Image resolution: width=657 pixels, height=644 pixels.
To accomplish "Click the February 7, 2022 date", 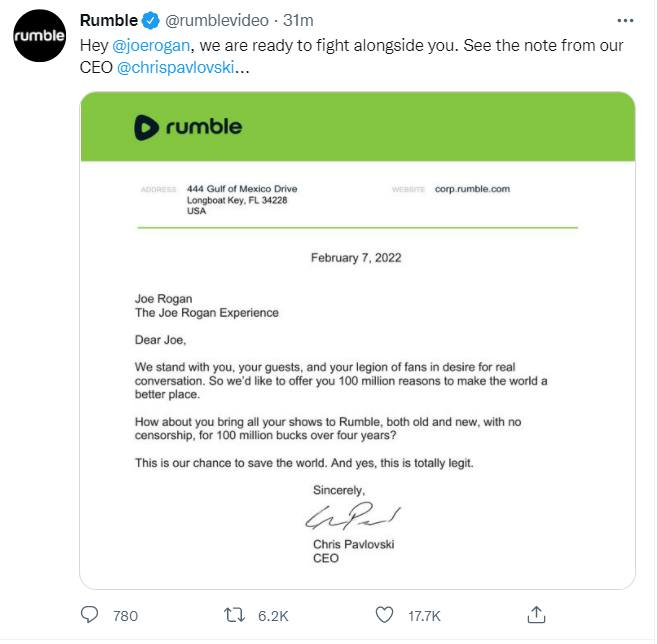I will click(x=357, y=257).
